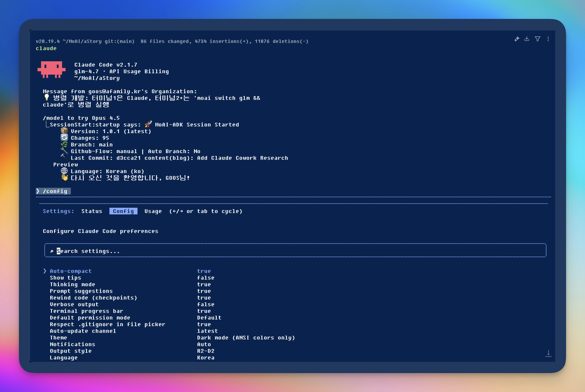Open the three-dot more options menu
The image size is (585, 392).
pos(548,39)
